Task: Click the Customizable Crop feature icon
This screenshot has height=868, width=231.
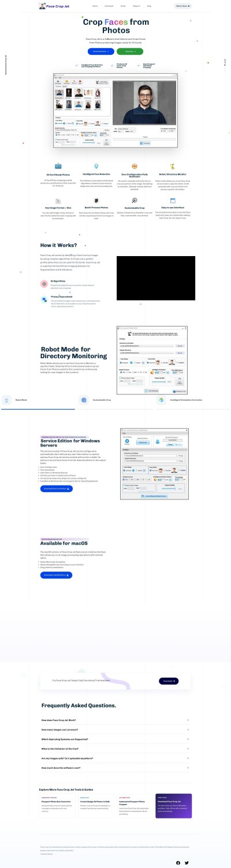Action: [135, 200]
